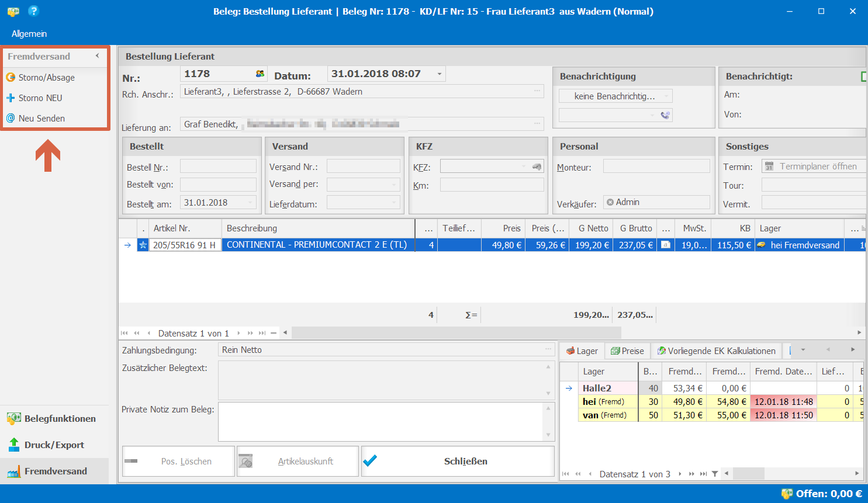
Task: Go to first record in Lager navigator
Action: click(565, 474)
